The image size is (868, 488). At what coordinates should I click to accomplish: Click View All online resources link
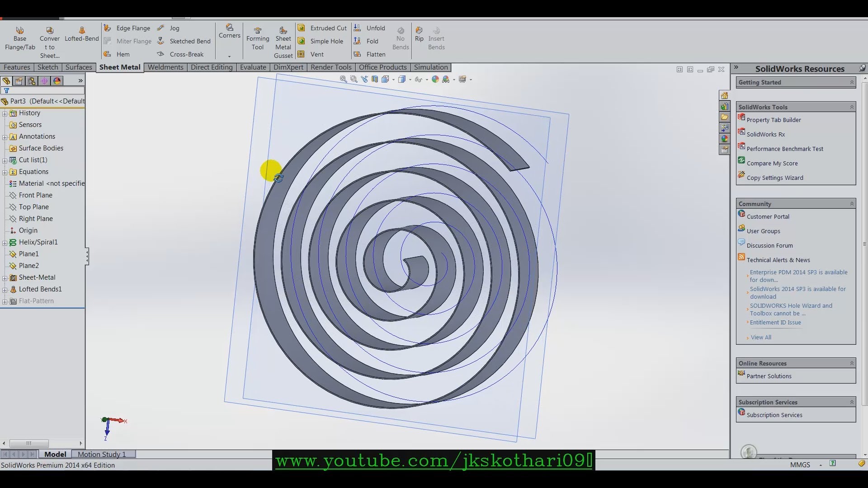click(x=761, y=337)
